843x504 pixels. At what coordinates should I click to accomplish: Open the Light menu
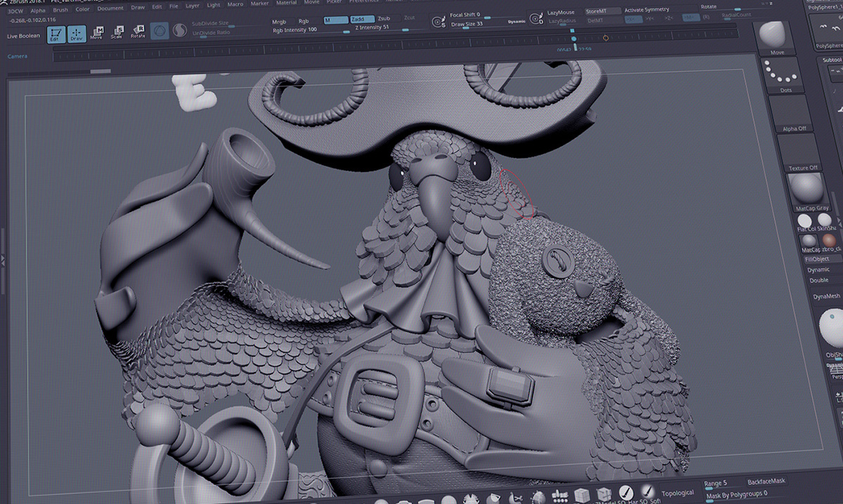(213, 6)
